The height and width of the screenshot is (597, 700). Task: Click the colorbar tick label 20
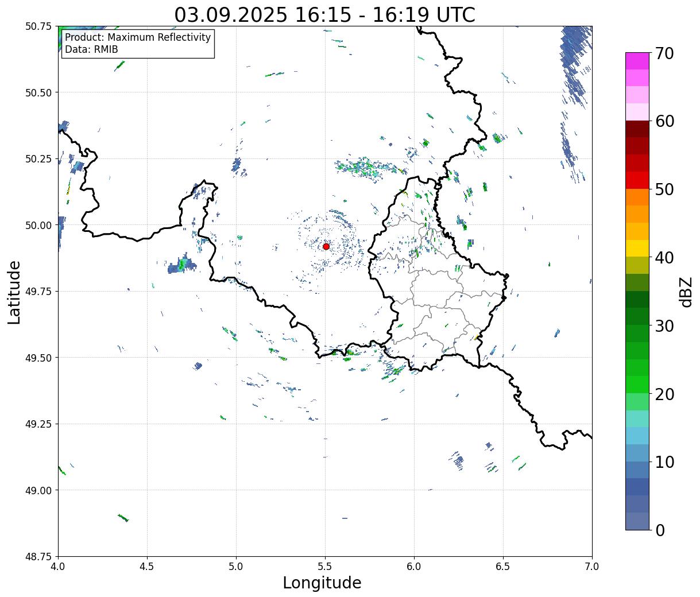[x=664, y=394]
